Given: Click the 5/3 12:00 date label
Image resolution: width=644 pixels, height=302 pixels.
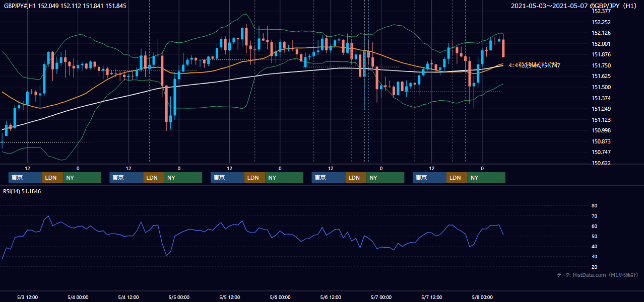Looking at the screenshot, I should click(x=27, y=297).
